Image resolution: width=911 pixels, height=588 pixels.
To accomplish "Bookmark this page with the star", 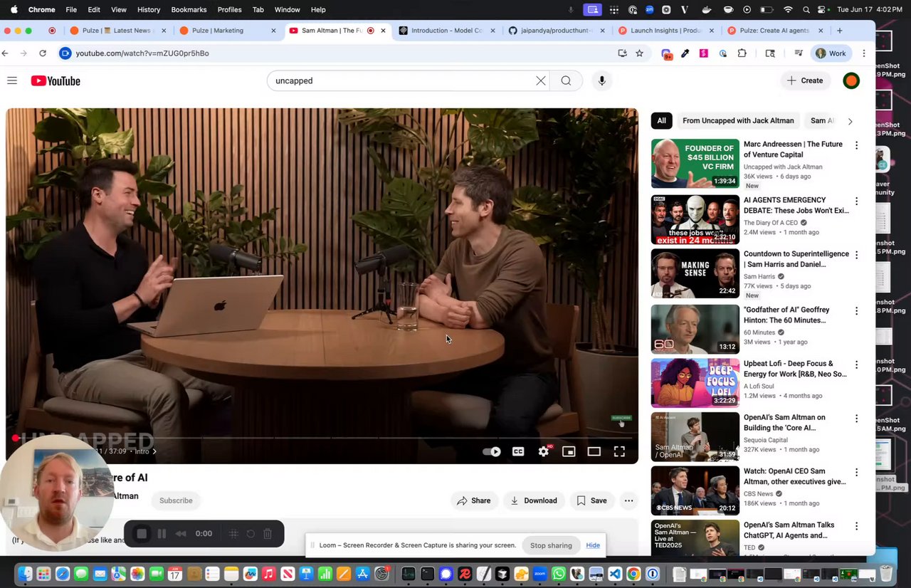I will click(639, 53).
